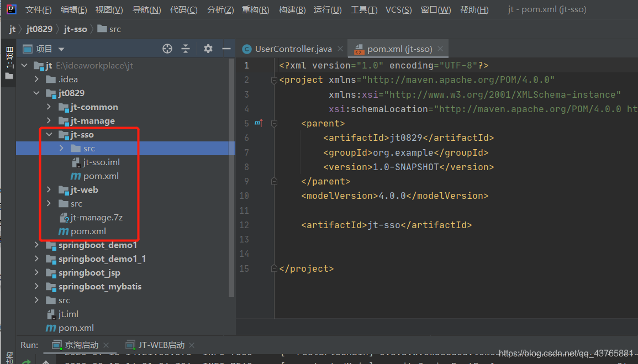The height and width of the screenshot is (364, 638).
Task: Open the 帮助(H) menu
Action: [474, 10]
